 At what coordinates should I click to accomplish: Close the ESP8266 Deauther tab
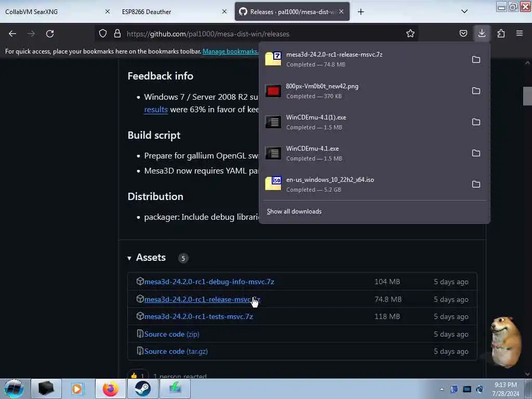click(224, 11)
